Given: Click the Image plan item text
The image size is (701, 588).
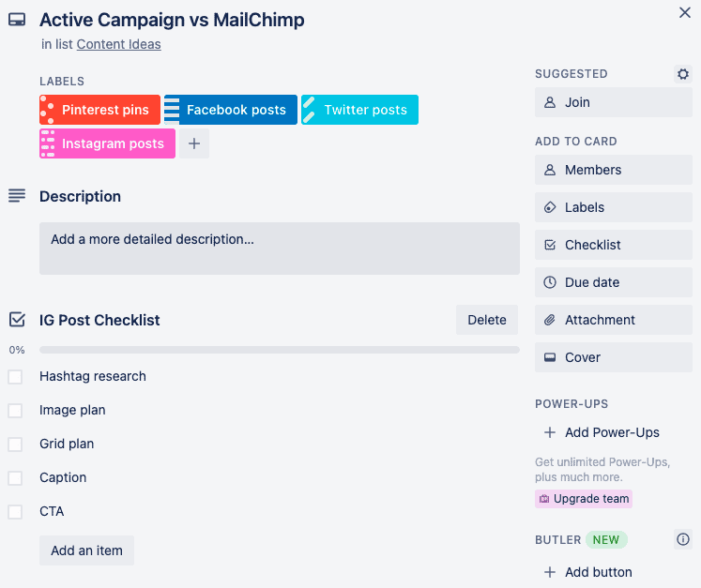Looking at the screenshot, I should tap(72, 410).
